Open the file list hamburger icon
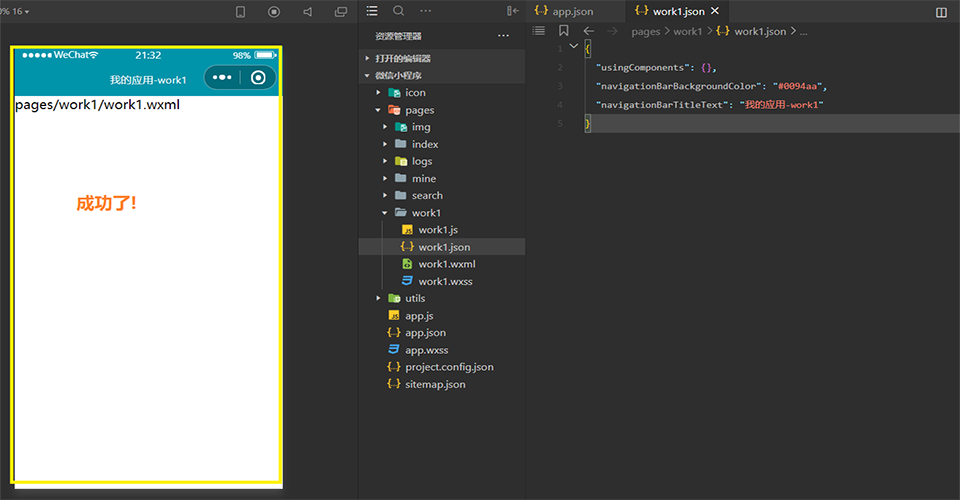The width and height of the screenshot is (960, 500). click(x=372, y=10)
